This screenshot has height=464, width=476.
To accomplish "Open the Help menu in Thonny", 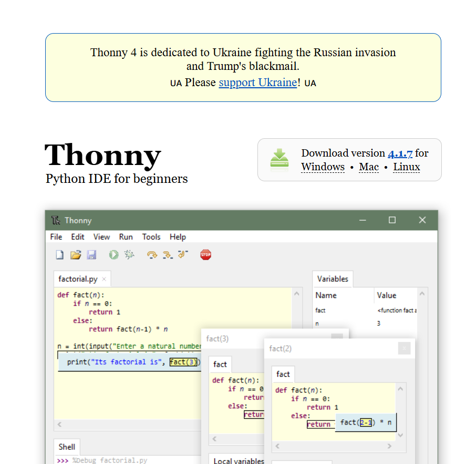I will point(178,237).
